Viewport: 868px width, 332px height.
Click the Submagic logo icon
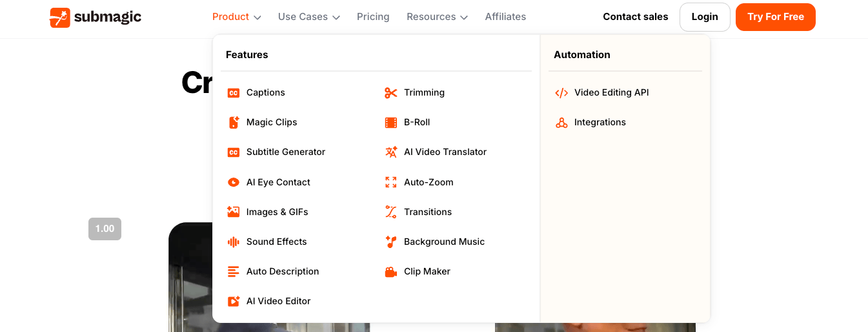(60, 17)
